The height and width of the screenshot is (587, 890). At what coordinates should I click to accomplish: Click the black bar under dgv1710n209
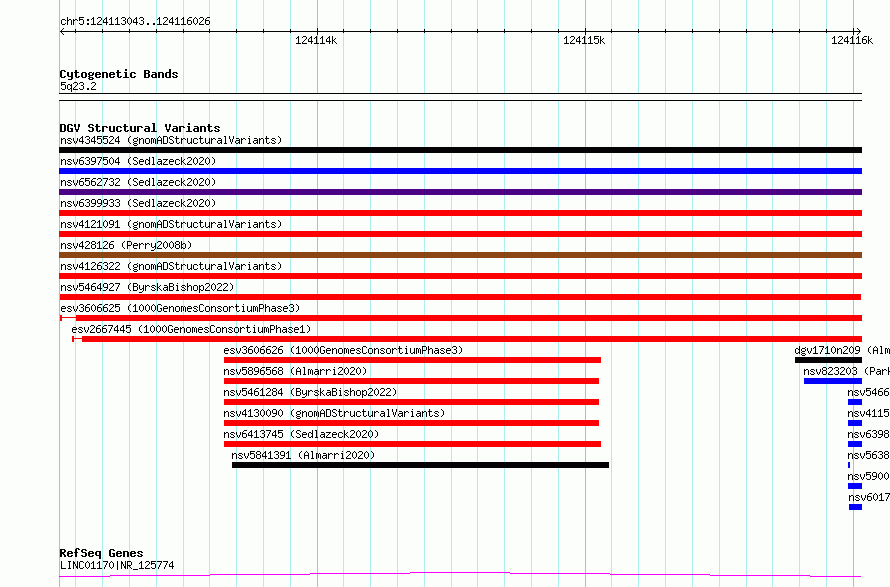coord(828,360)
